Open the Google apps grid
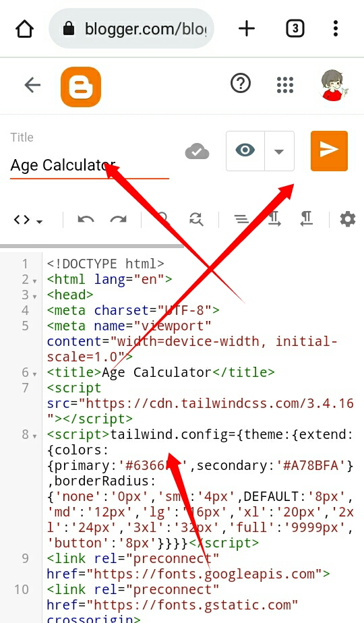The width and height of the screenshot is (364, 623). [285, 85]
